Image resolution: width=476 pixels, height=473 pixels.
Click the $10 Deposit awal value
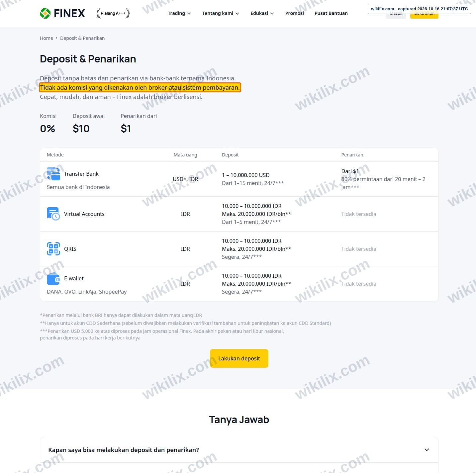pyautogui.click(x=81, y=129)
